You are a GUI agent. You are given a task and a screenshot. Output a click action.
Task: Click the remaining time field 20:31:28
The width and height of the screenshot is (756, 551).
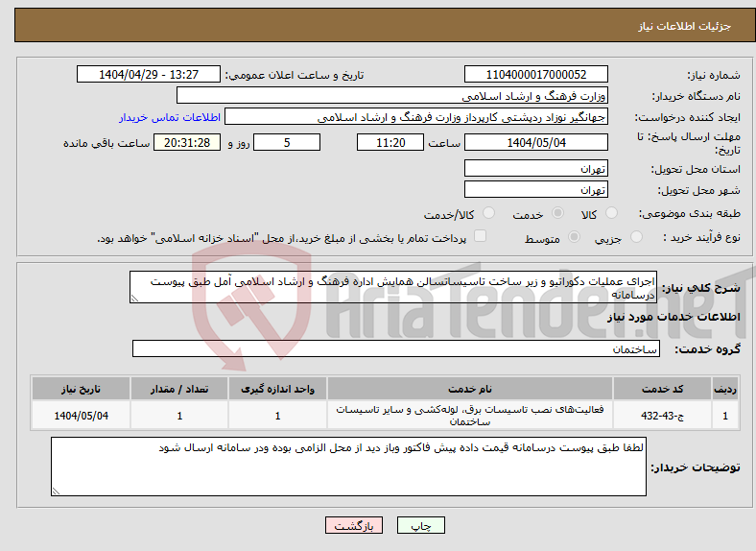click(187, 142)
